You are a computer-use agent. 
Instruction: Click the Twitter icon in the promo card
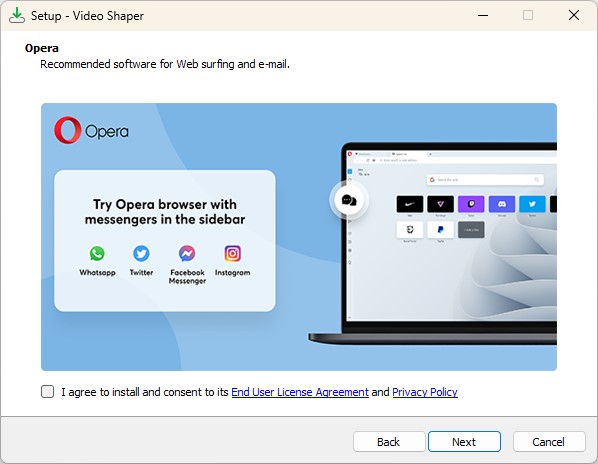tap(141, 254)
